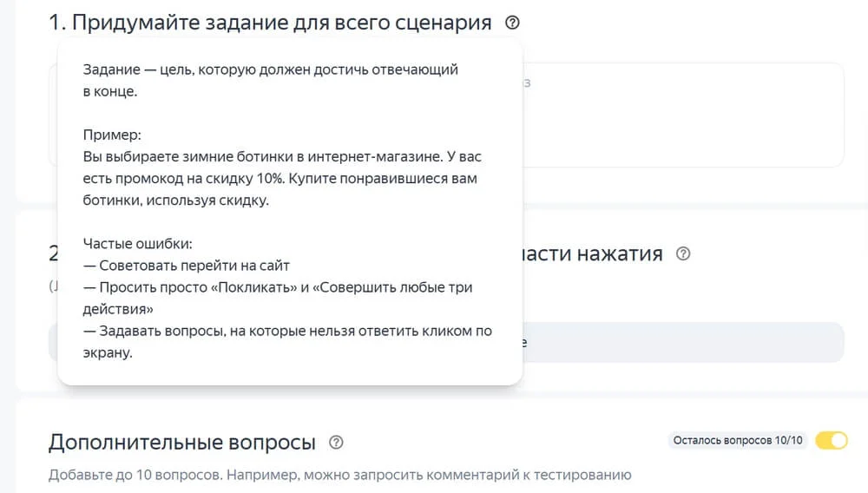Image resolution: width=868 pixels, height=493 pixels.
Task: Click the heading "1. Придумайте задание для всего сценария"
Action: [x=271, y=23]
